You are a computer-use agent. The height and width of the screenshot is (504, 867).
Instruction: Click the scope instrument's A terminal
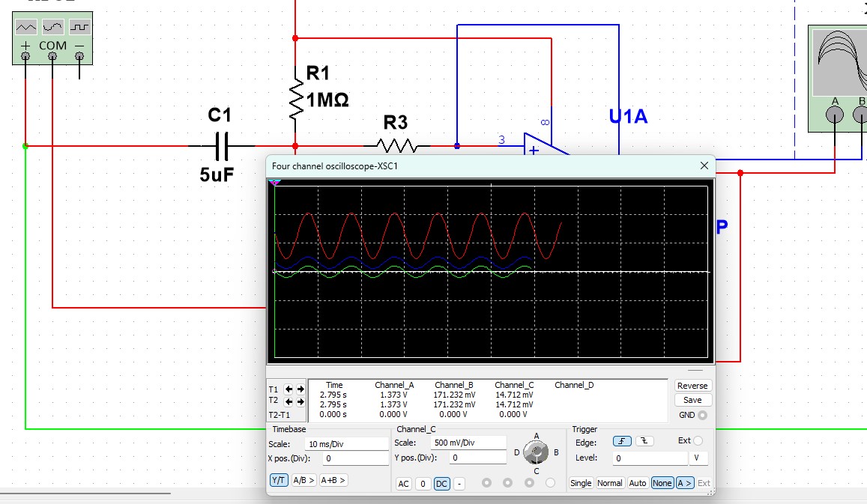pyautogui.click(x=835, y=115)
